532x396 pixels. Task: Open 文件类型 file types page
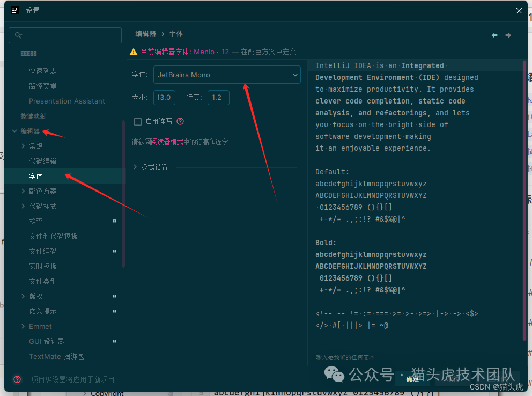[x=43, y=281]
